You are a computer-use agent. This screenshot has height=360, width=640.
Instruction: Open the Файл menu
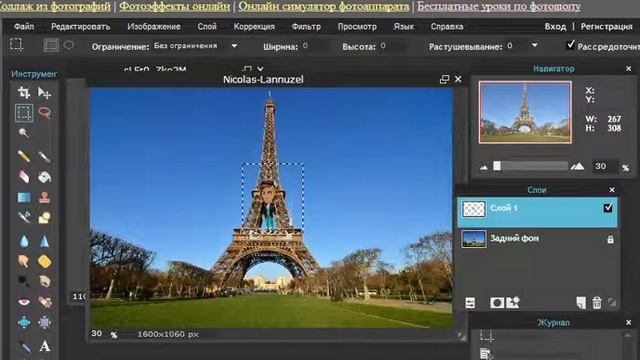[24, 27]
